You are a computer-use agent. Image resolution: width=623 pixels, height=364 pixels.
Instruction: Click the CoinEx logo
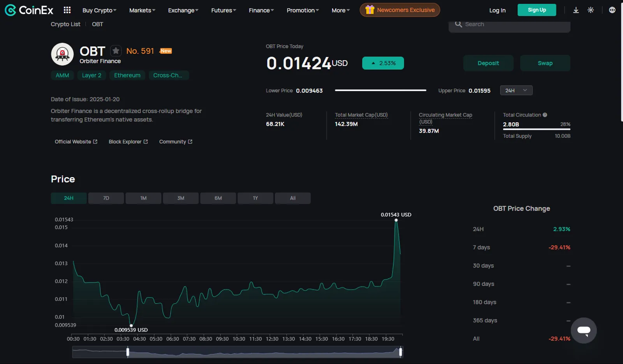[29, 10]
